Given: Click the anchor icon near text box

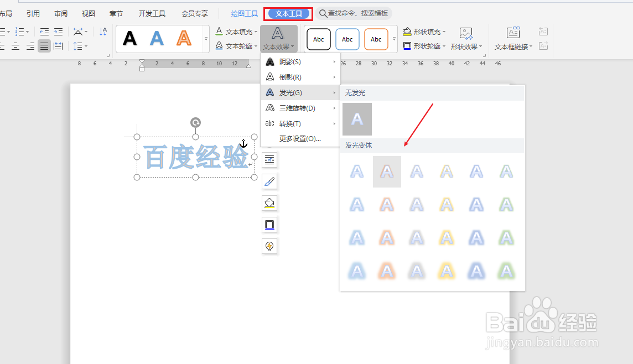Looking at the screenshot, I should tap(243, 143).
